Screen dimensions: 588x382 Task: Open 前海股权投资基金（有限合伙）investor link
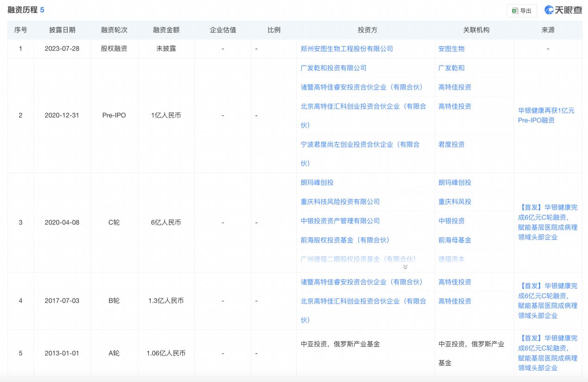tap(345, 240)
